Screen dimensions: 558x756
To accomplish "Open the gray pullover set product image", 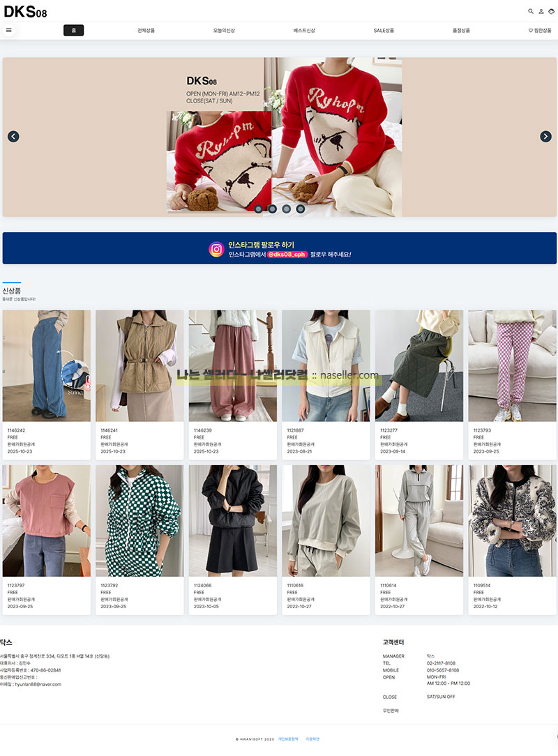I will (x=326, y=521).
